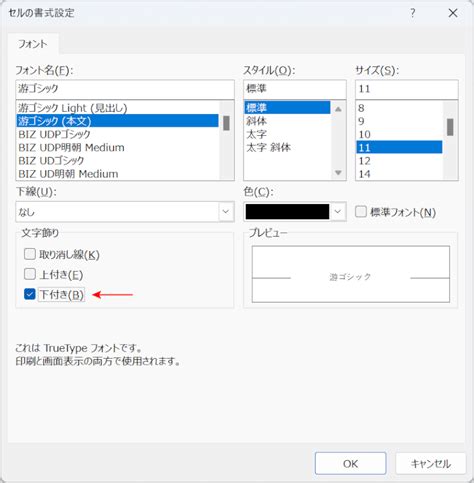Click the font list scrollbar thumb
474x483 pixels.
(226, 123)
